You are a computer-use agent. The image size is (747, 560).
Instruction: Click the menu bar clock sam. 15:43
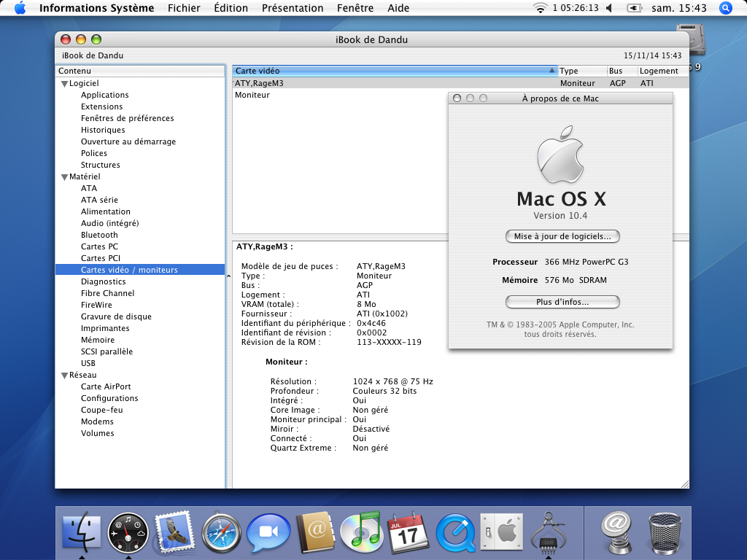click(679, 7)
